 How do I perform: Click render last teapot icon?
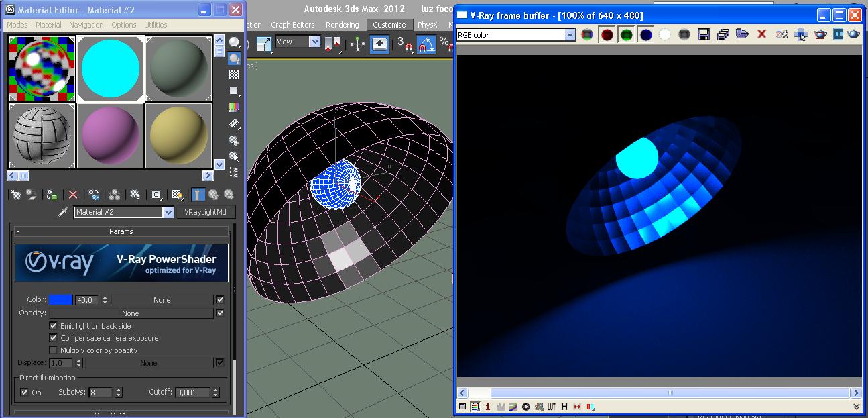853,34
